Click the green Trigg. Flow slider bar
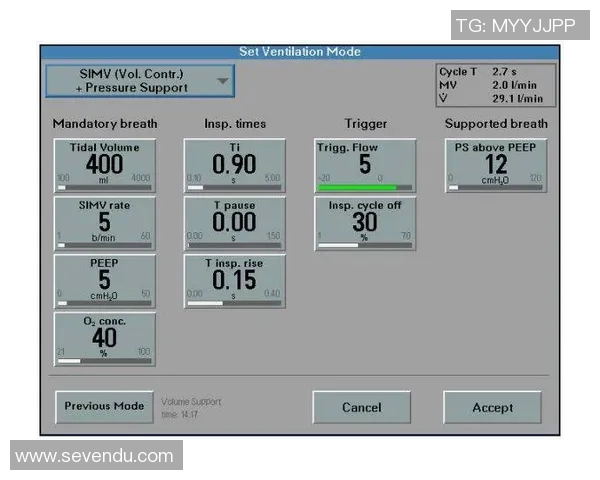 click(x=357, y=187)
